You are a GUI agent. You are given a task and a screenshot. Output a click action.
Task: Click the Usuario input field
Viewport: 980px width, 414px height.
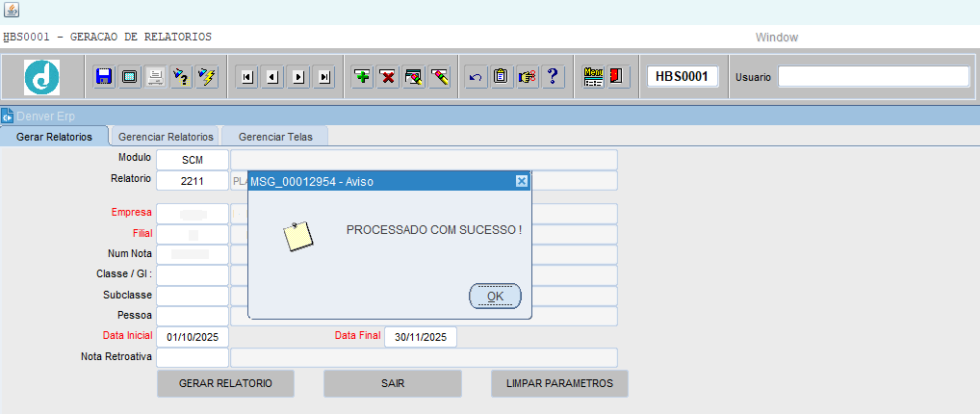click(x=873, y=77)
